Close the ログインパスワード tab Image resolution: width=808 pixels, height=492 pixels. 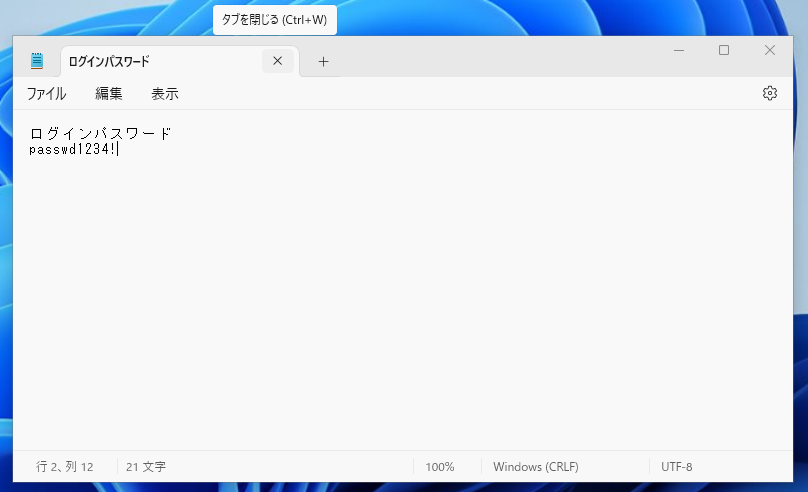(x=278, y=61)
